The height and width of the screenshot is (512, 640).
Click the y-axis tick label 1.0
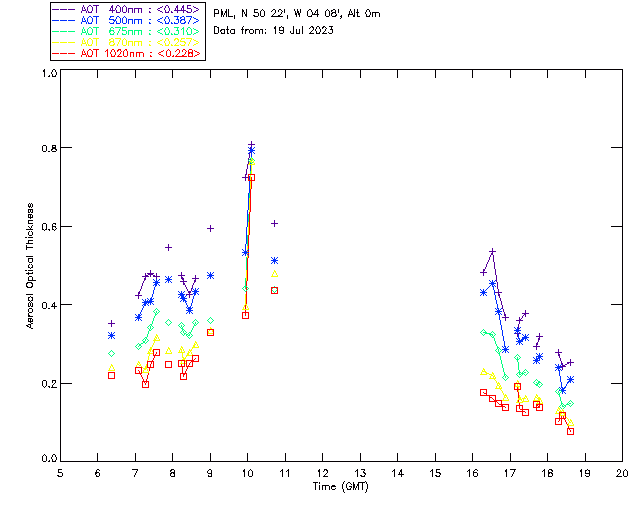pyautogui.click(x=49, y=73)
